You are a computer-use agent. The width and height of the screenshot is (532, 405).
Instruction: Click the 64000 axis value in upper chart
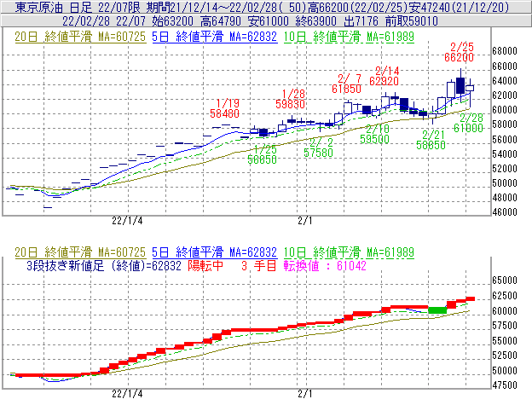(x=505, y=81)
